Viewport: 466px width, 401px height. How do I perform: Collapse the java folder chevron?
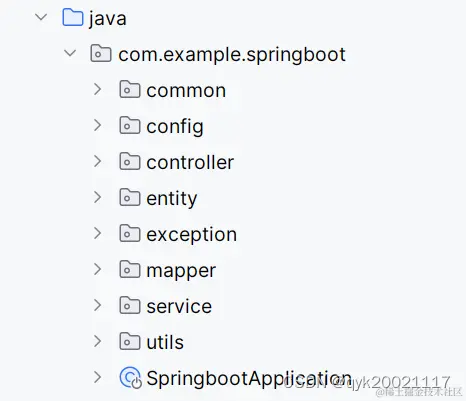tap(41, 17)
